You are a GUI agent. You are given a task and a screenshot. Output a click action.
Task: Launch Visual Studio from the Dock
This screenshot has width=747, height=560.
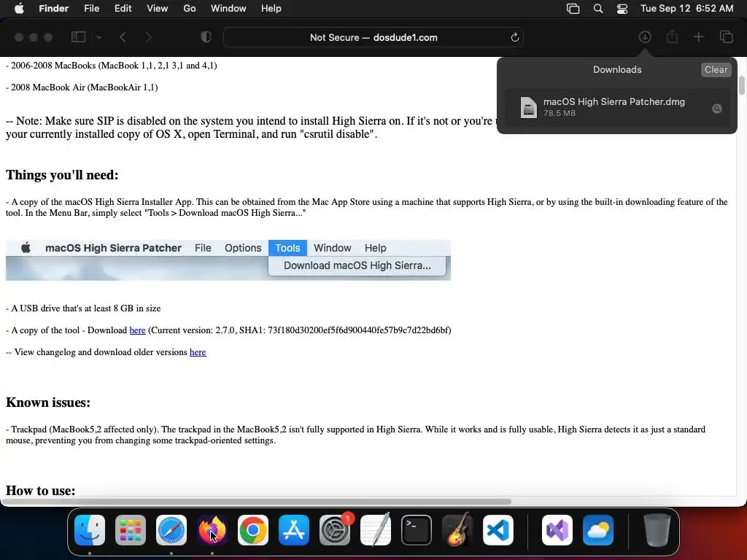click(557, 530)
